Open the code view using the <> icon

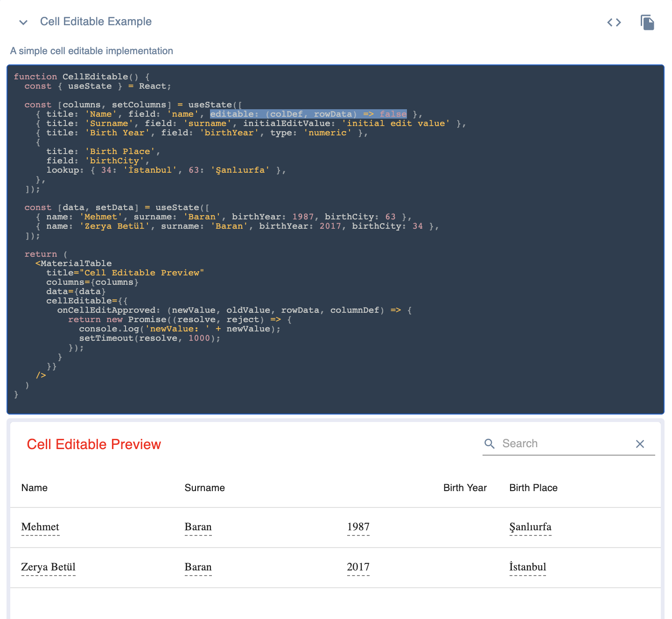(614, 22)
